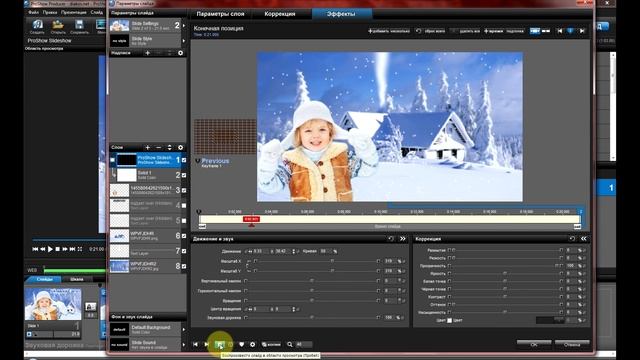Select the Solid 1 layer thumbnail
This screenshot has height=360, width=640.
[x=127, y=175]
